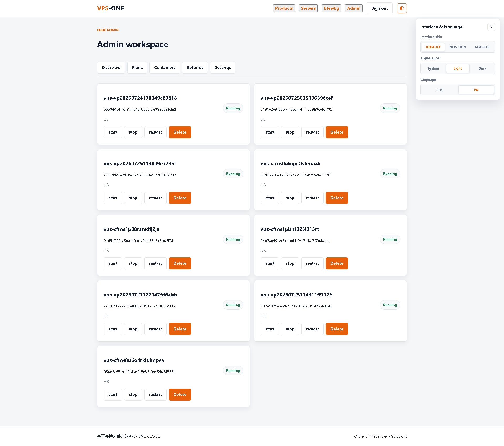
Task: Open the Instances footer link
Action: [379, 436]
